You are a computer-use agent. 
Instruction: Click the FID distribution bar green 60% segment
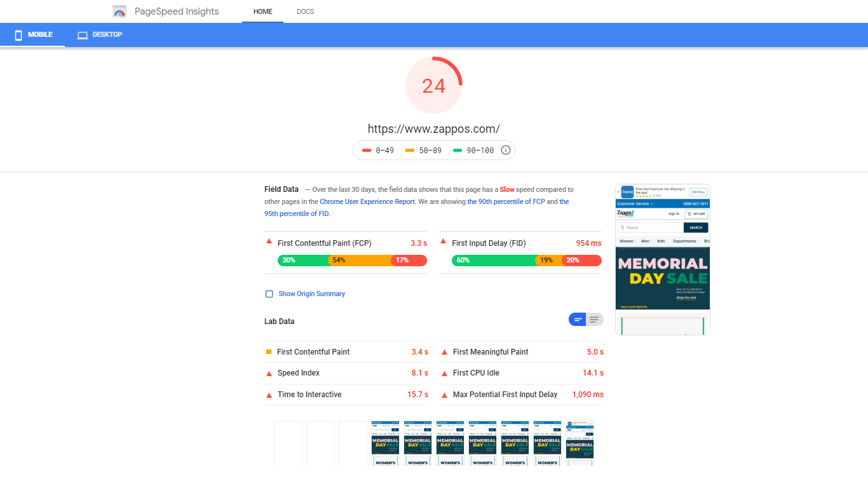[x=493, y=261]
